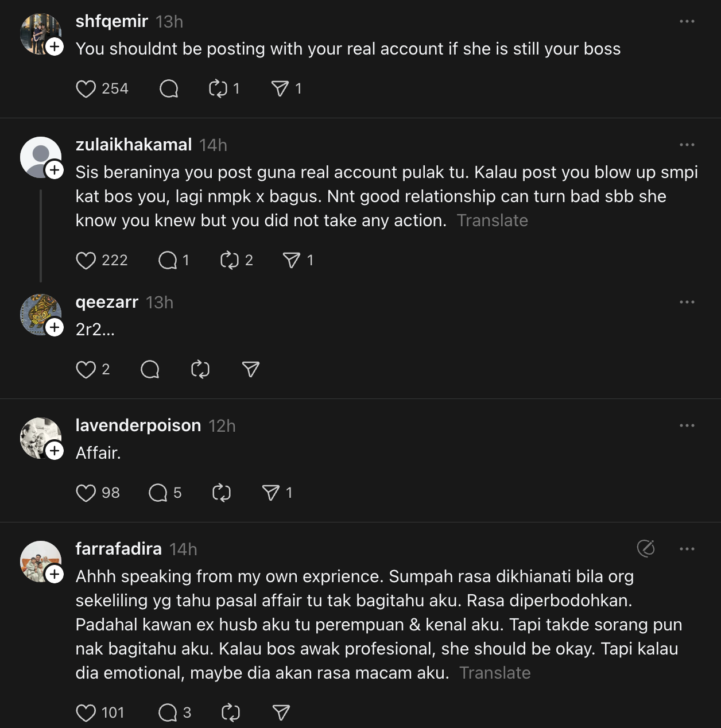Open replies on zulaikhakamal's comment
The height and width of the screenshot is (728, 721).
(168, 261)
